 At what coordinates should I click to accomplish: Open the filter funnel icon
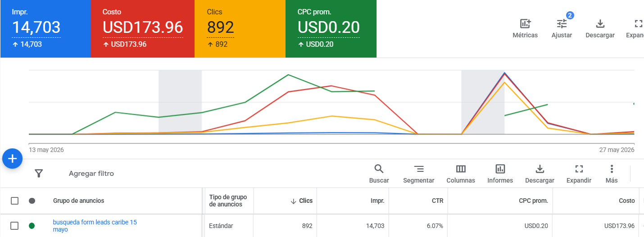click(39, 173)
